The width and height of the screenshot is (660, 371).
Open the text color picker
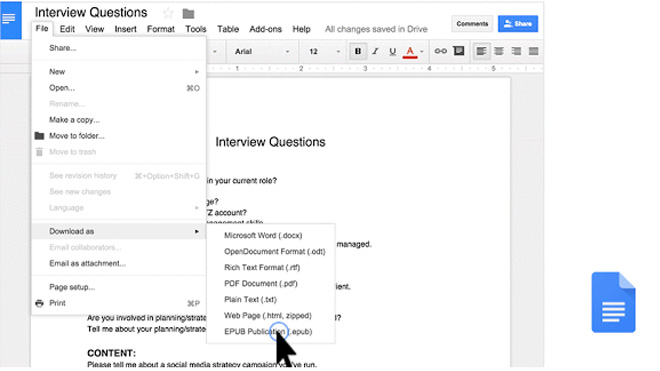(x=410, y=51)
